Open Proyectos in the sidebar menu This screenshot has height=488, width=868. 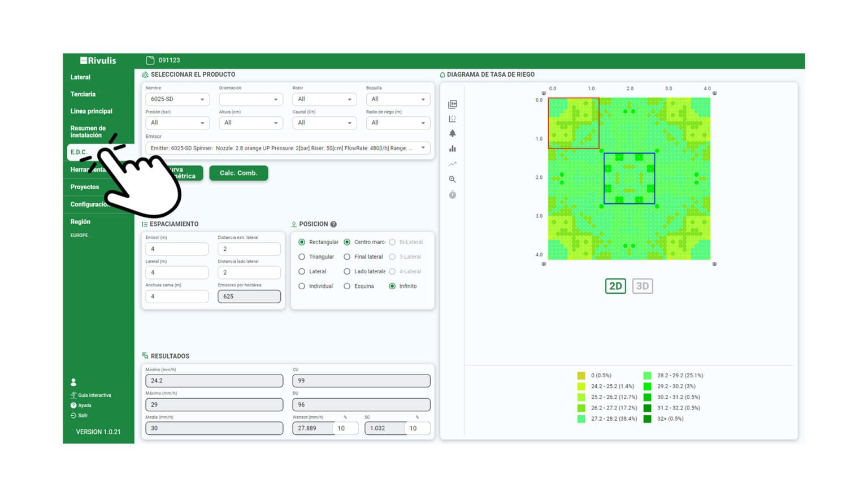[85, 187]
